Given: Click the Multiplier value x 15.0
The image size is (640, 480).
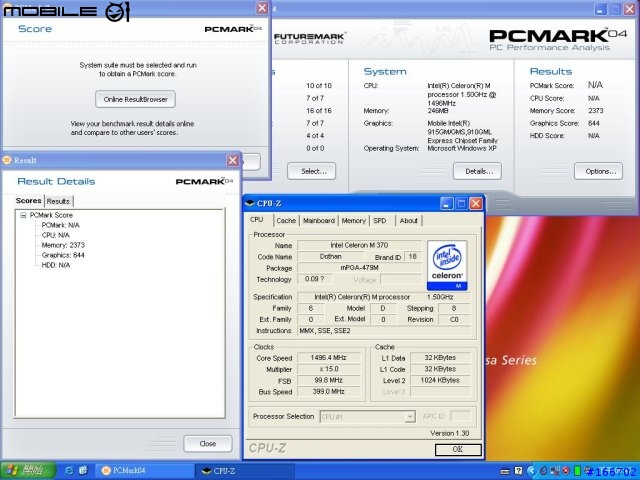Looking at the screenshot, I should [x=329, y=369].
